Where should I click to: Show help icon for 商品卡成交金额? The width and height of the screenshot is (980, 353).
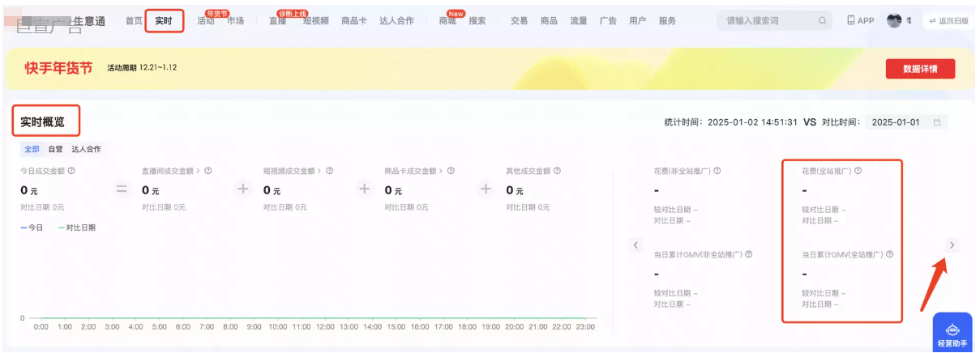pyautogui.click(x=451, y=171)
